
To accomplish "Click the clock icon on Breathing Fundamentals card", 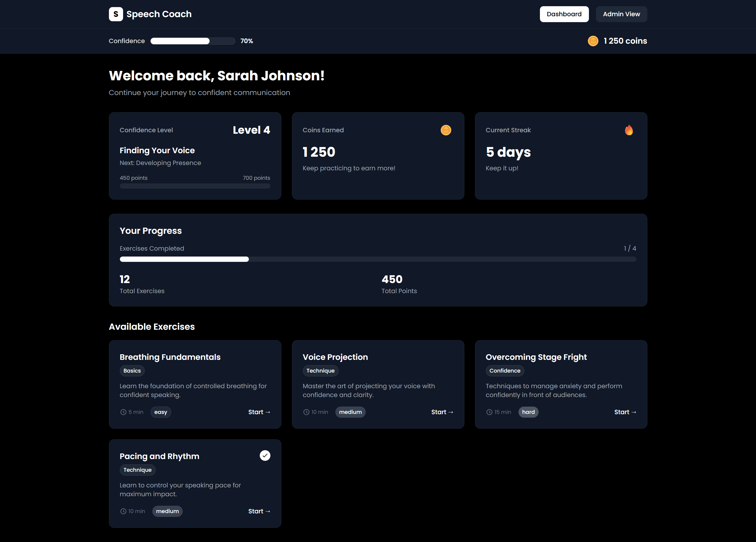I will pyautogui.click(x=123, y=412).
